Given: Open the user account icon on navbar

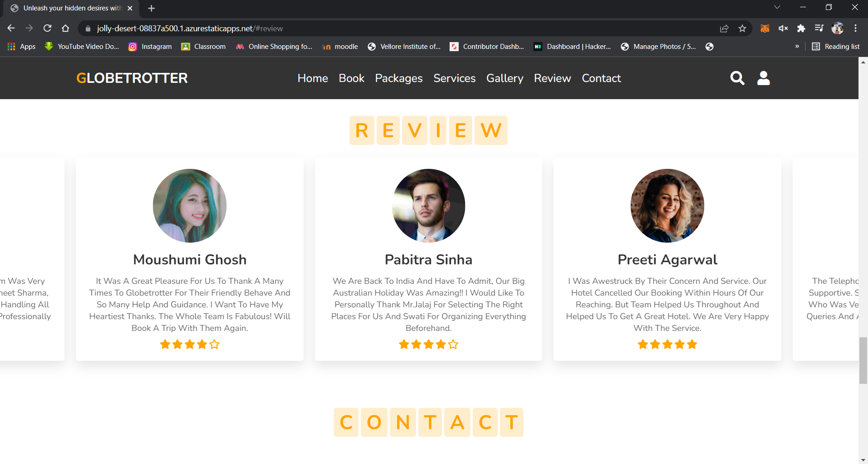Looking at the screenshot, I should (763, 78).
